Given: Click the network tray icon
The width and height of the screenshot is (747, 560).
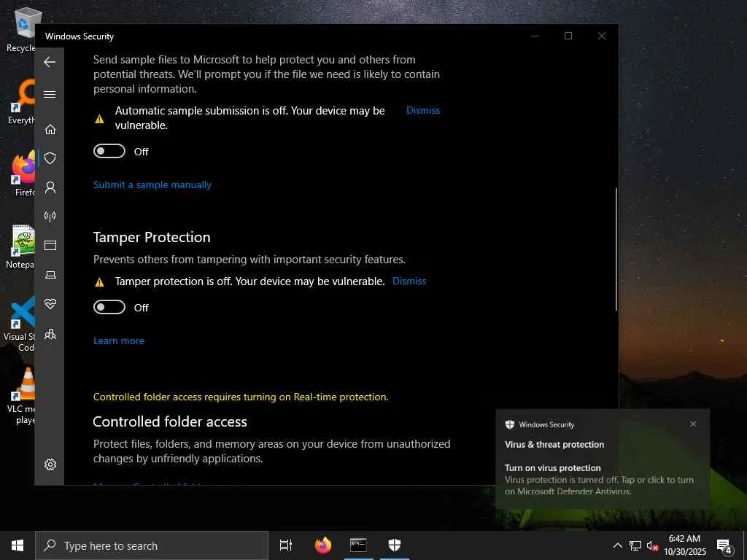Looking at the screenshot, I should pyautogui.click(x=635, y=545).
